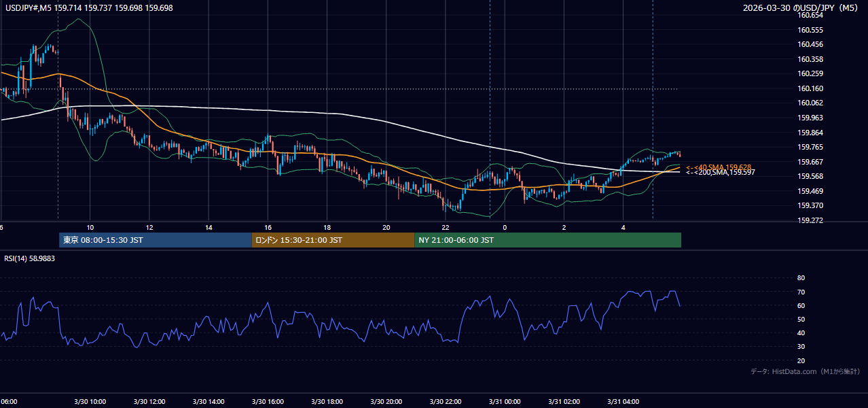868x408 pixels.
Task: Click price axis label 159.370
Action: pos(810,205)
